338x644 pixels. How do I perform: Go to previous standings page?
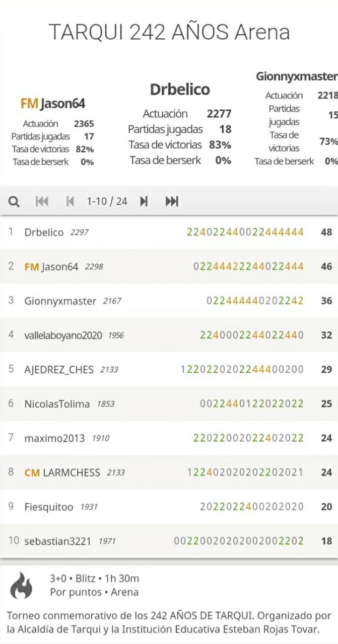point(70,202)
